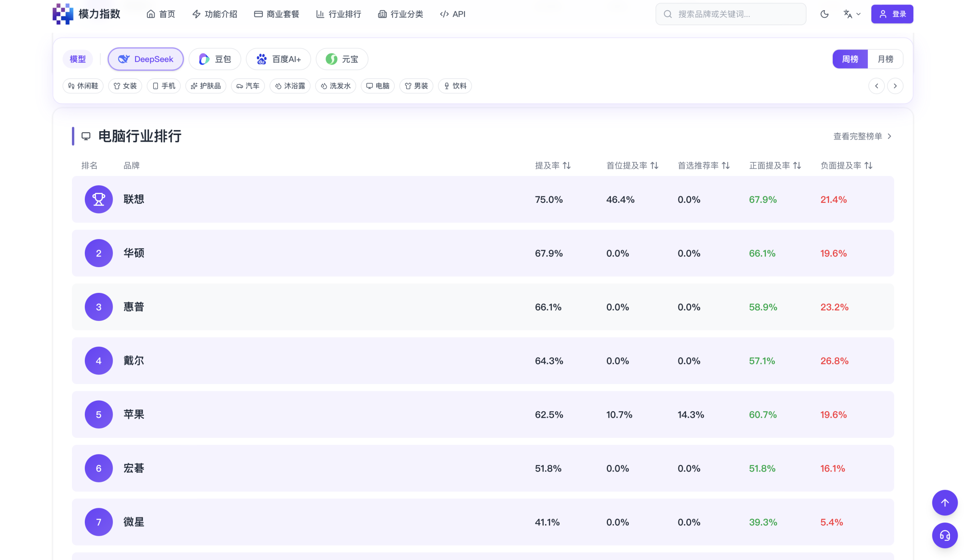
Task: Open the 商业套餐 navigation item
Action: 276,14
